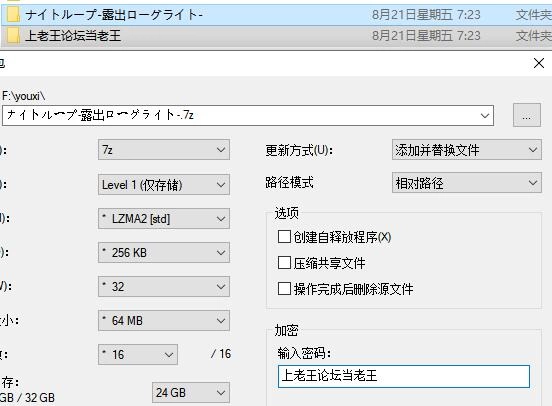Click the F:\youxi\ path label
This screenshot has width=552, height=406.
pos(24,96)
